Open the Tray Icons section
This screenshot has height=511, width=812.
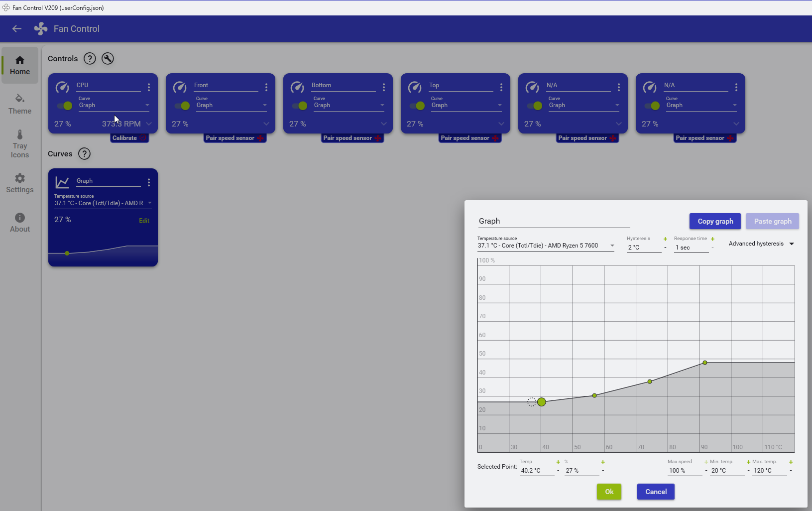click(20, 144)
